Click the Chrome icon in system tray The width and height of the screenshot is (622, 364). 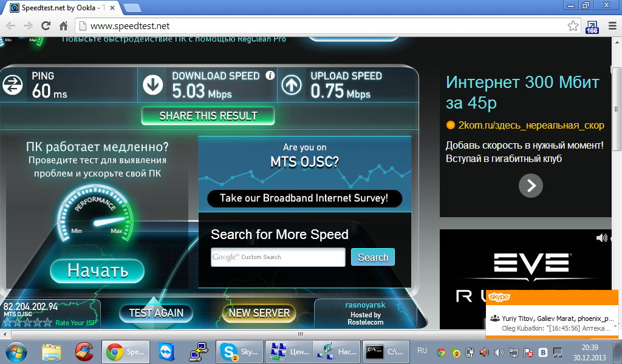[441, 352]
